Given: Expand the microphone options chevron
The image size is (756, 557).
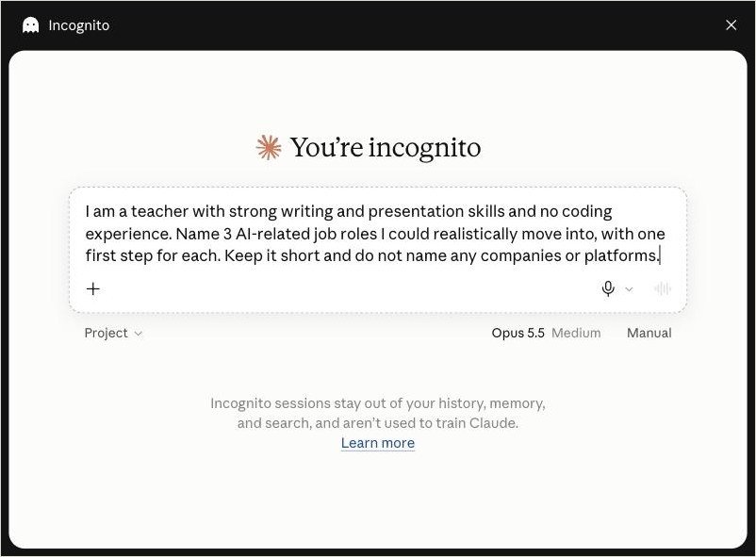Looking at the screenshot, I should 629,289.
